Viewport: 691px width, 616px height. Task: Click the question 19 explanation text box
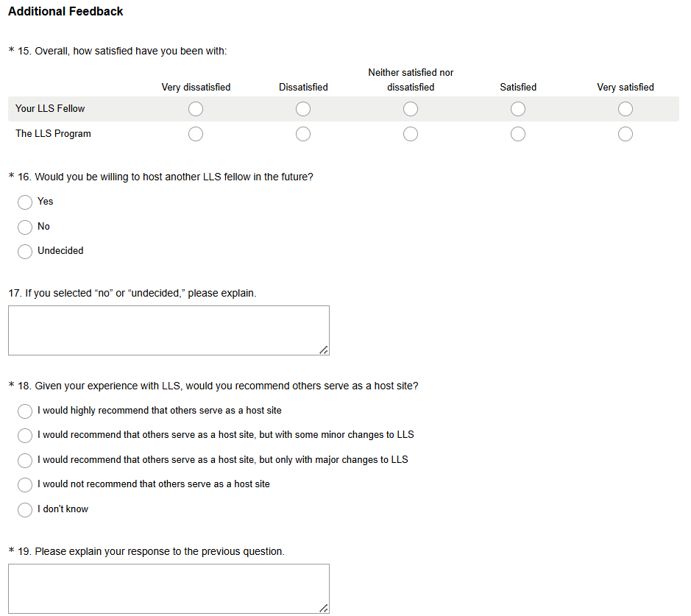(169, 588)
